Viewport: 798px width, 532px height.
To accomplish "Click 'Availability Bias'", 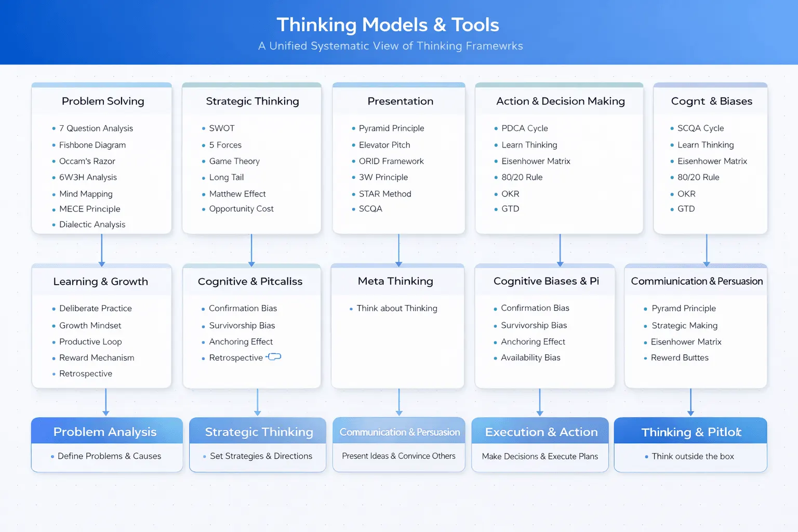I will (530, 357).
